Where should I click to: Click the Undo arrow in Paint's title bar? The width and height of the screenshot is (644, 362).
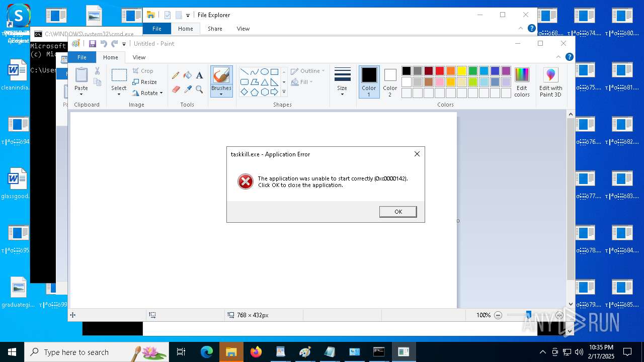click(x=104, y=44)
